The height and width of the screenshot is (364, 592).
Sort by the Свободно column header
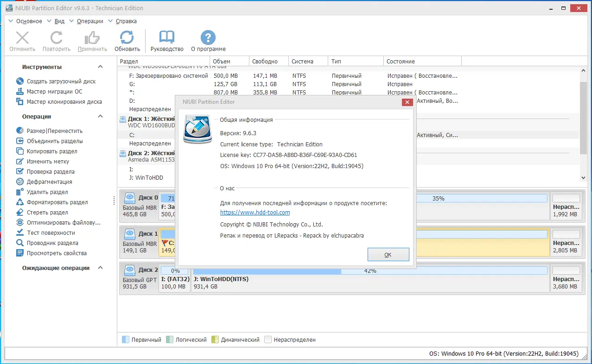268,61
